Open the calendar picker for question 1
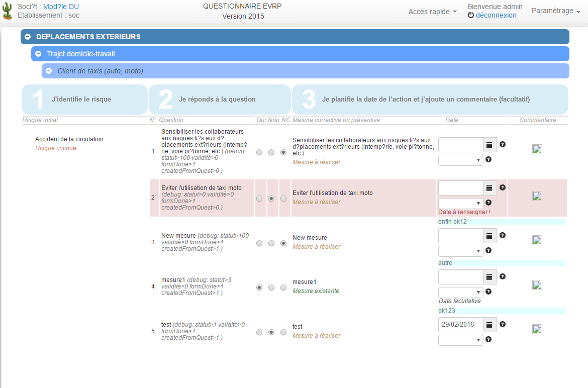Screen dimensions: 588x388 [x=489, y=144]
